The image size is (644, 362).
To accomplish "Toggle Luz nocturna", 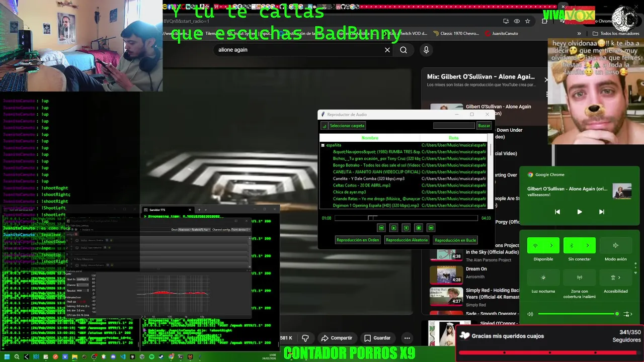I will coord(543,278).
